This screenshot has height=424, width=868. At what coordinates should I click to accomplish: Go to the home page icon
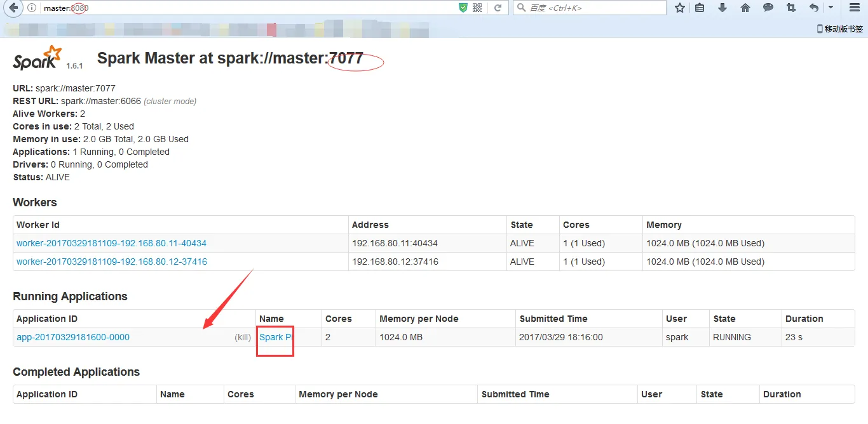pyautogui.click(x=745, y=8)
